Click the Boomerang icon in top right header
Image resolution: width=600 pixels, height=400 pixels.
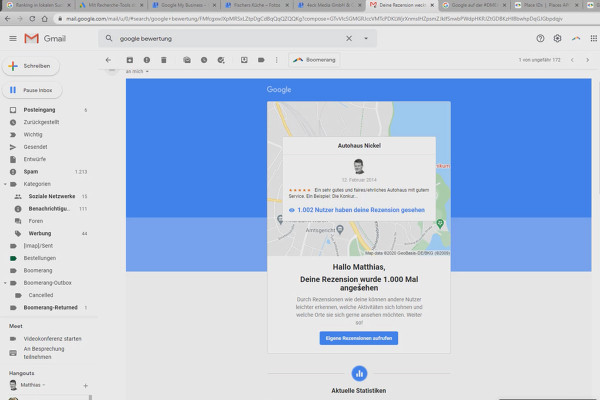click(x=576, y=38)
